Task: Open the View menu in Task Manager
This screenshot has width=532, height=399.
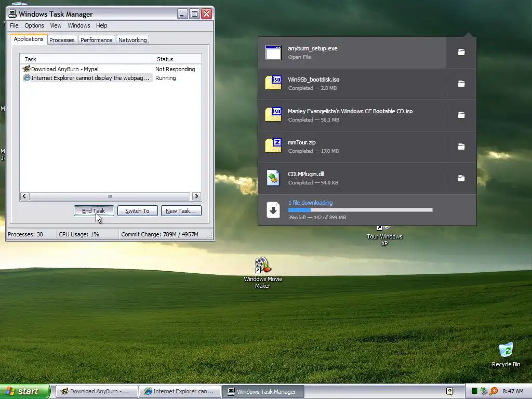Action: click(56, 25)
